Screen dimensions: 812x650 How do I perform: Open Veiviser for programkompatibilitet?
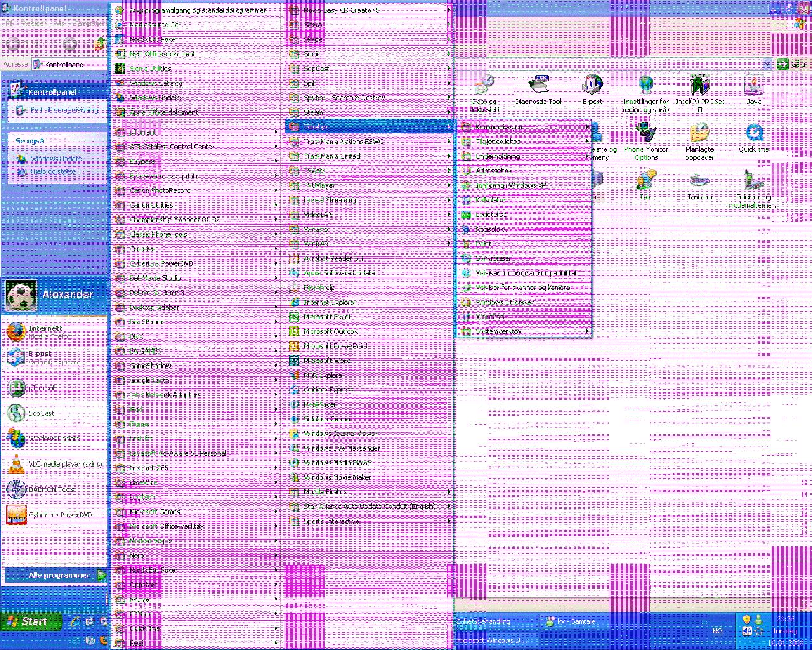point(524,273)
